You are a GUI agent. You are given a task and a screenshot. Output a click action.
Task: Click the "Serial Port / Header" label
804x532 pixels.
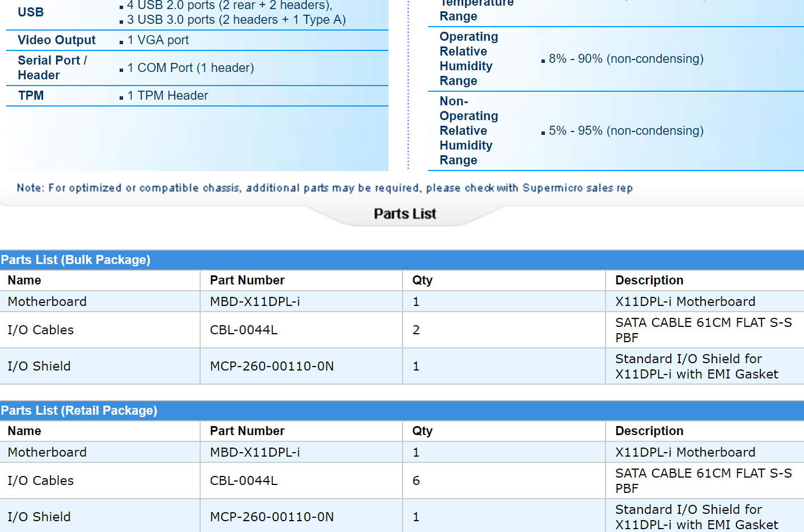pos(52,68)
